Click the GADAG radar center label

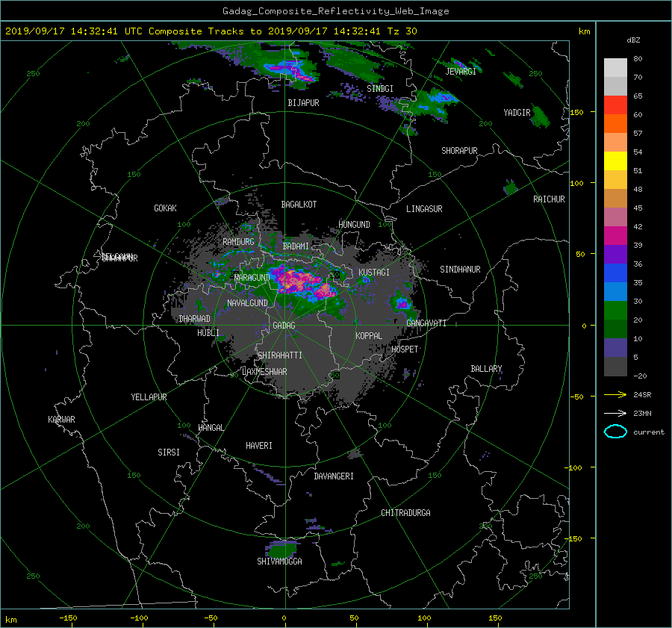pos(284,326)
